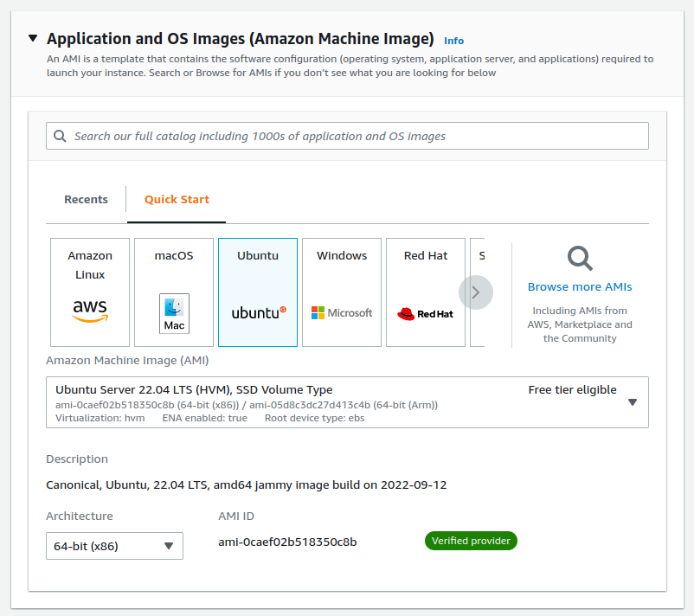Switch to the Recents tab
Viewport: 694px width, 616px height.
[86, 200]
